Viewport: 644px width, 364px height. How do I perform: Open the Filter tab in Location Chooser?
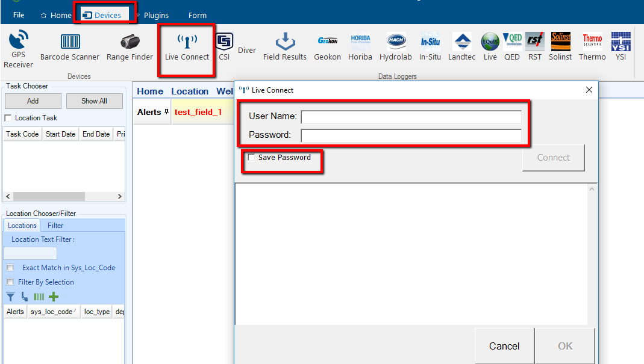(x=55, y=226)
